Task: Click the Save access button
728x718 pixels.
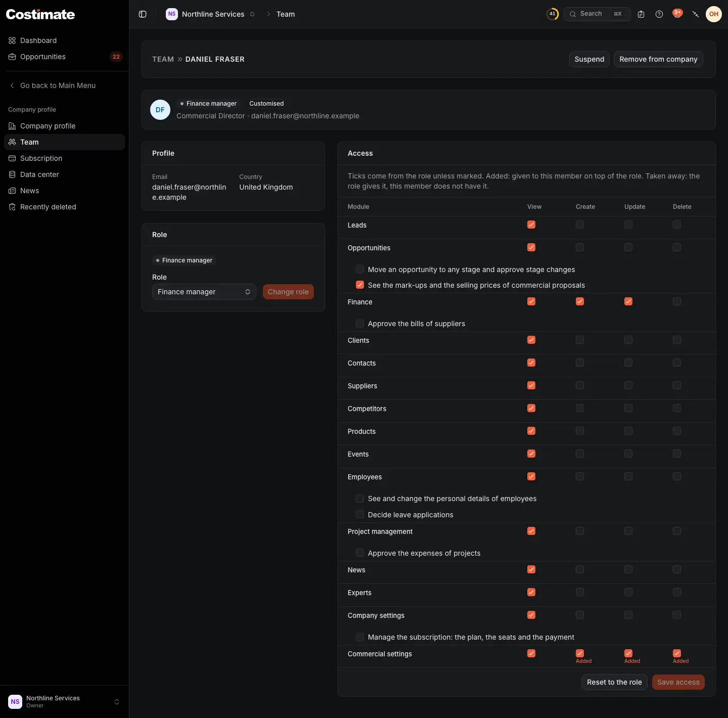Action: 678,682
